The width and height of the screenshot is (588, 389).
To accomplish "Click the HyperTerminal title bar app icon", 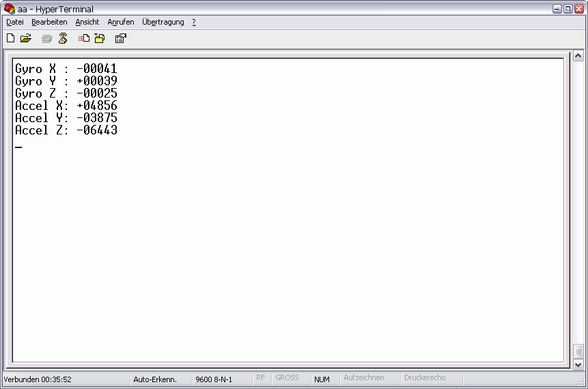I will tap(9, 9).
